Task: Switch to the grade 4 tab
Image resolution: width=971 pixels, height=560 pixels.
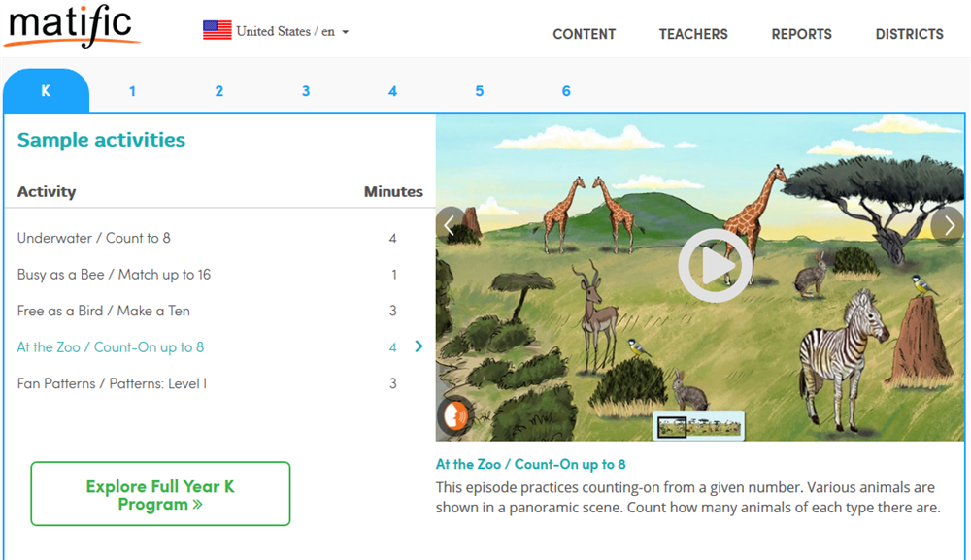Action: click(x=392, y=91)
